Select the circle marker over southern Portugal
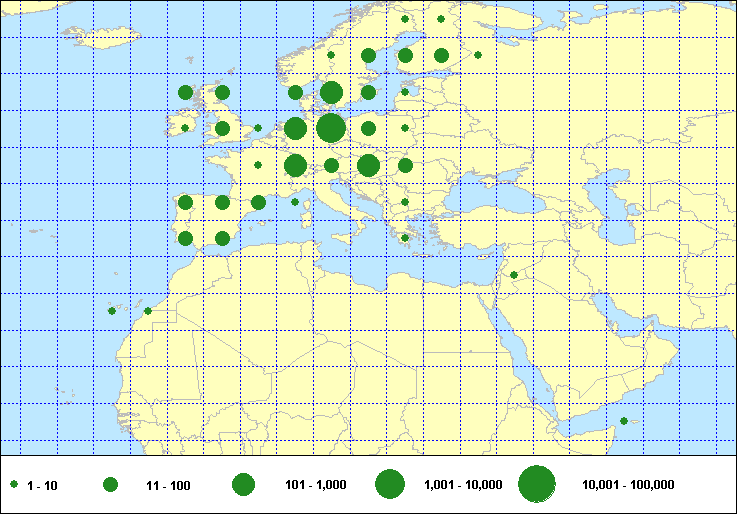The width and height of the screenshot is (737, 514). (x=185, y=238)
